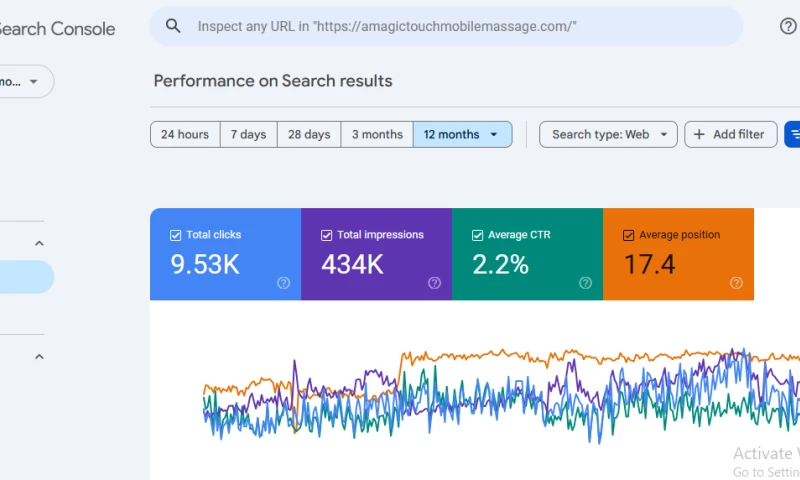Click the help icon on Total impressions card
Screen dimensions: 800x480
click(434, 283)
